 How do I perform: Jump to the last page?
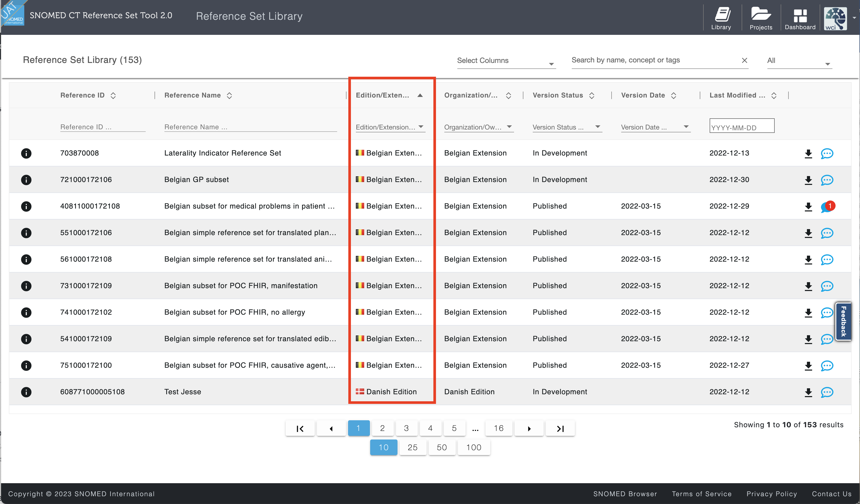[560, 429]
